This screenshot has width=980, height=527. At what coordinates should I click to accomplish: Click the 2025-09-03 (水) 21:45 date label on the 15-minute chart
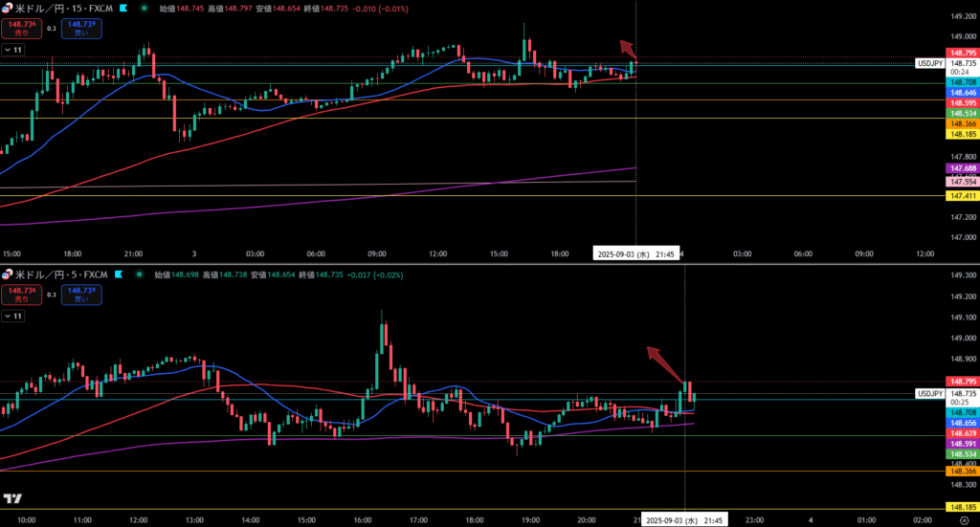635,254
